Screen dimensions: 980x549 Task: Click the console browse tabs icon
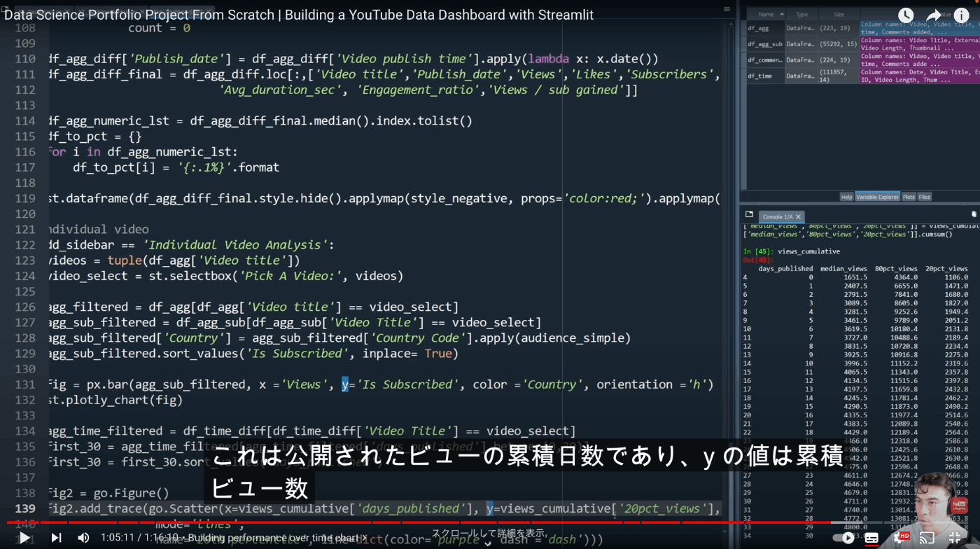[749, 214]
